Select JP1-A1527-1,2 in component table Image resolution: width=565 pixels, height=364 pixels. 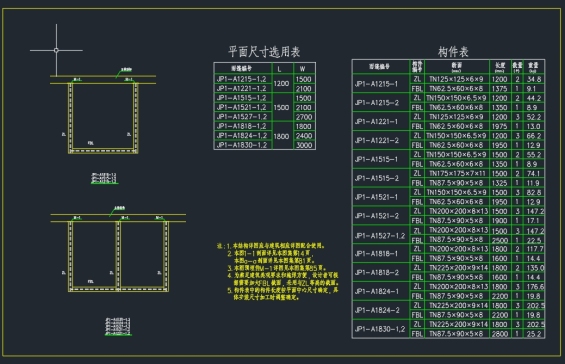[x=380, y=236]
